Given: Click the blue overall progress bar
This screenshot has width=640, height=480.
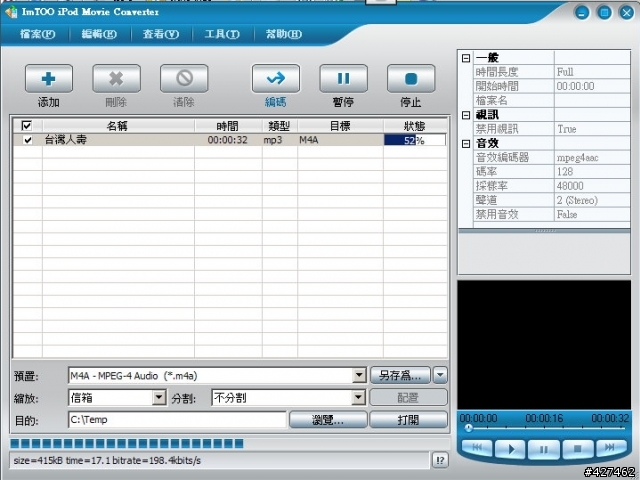Looking at the screenshot, I should (x=127, y=443).
